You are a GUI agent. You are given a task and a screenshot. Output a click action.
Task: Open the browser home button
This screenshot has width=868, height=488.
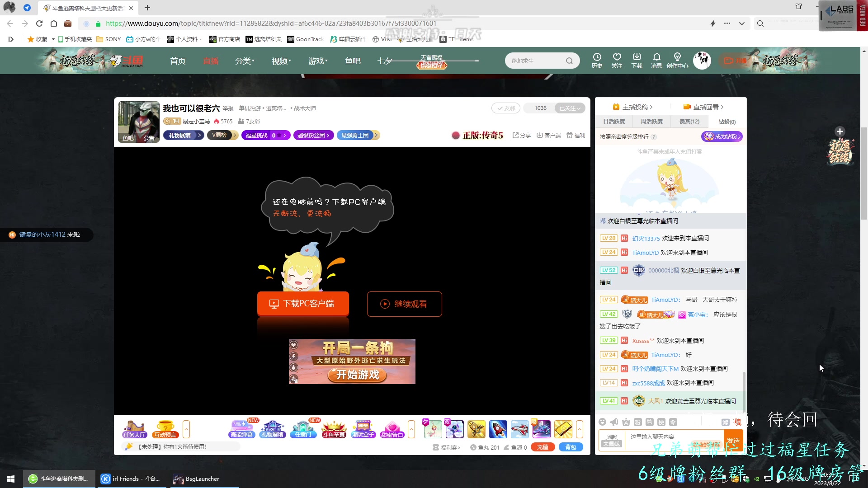(54, 23)
